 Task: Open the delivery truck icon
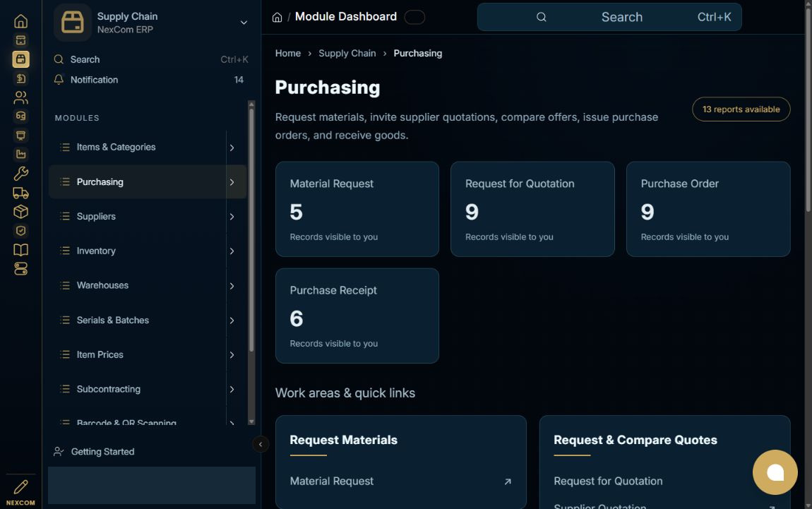click(x=20, y=193)
